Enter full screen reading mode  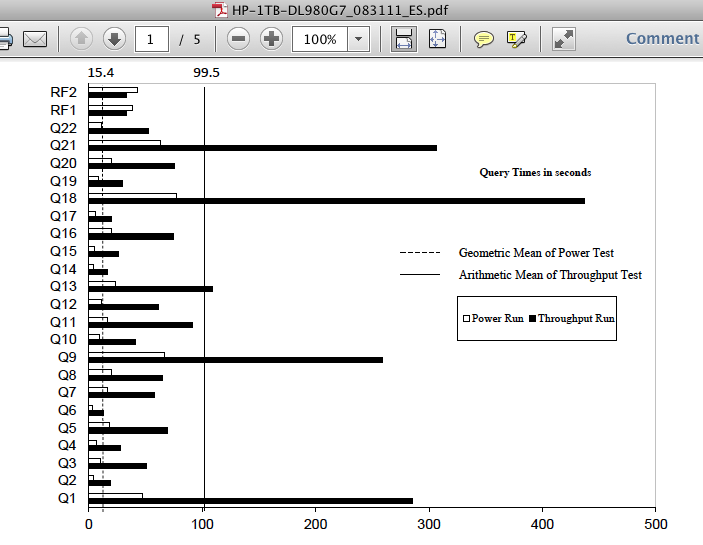(x=564, y=39)
